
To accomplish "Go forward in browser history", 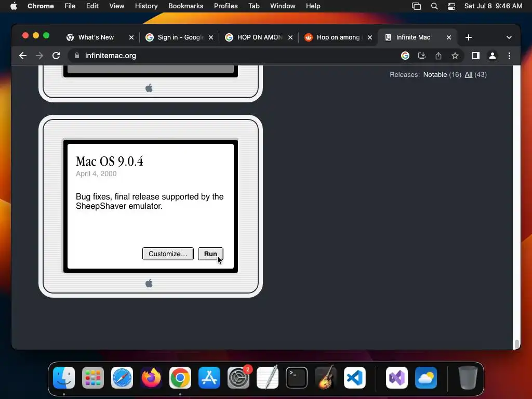I will click(x=39, y=56).
